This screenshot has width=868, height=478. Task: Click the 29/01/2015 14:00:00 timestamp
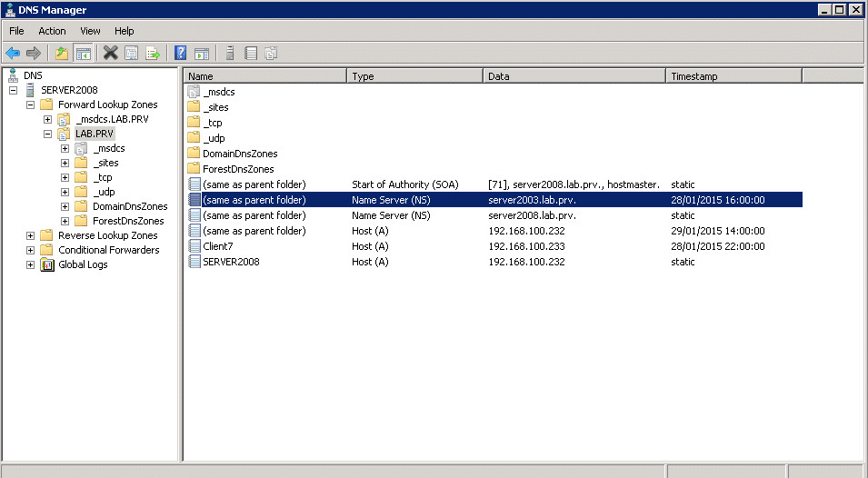point(718,231)
